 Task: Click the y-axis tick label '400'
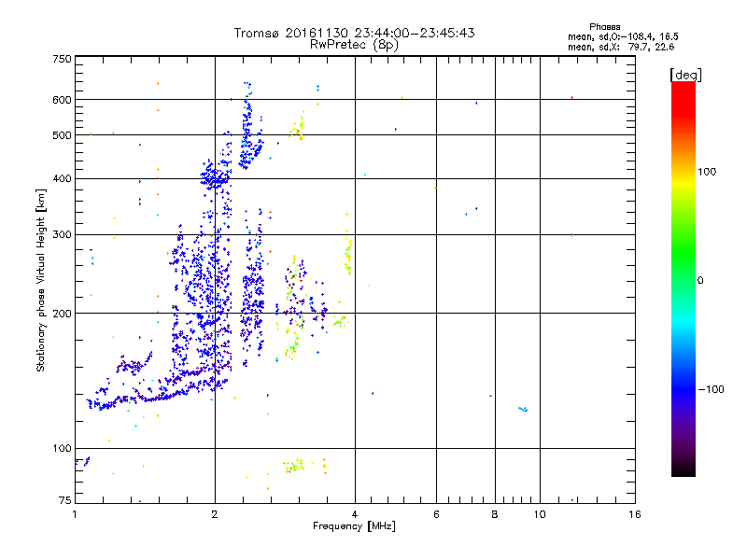click(x=62, y=178)
